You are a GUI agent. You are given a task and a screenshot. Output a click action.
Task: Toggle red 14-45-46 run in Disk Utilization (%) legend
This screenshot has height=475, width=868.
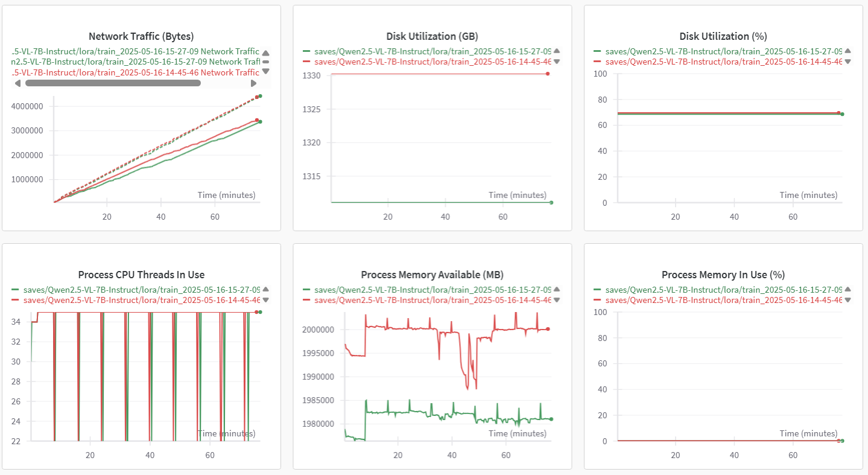[x=723, y=62]
